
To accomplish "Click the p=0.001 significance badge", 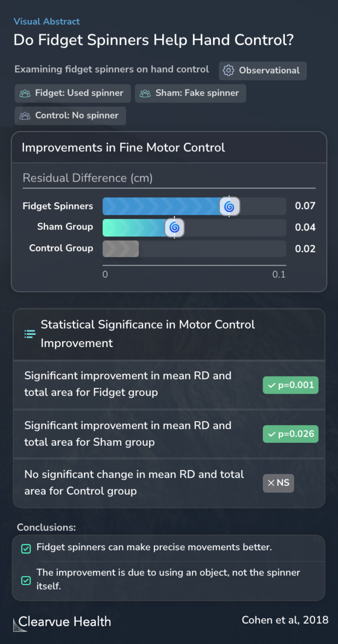I will [290, 385].
